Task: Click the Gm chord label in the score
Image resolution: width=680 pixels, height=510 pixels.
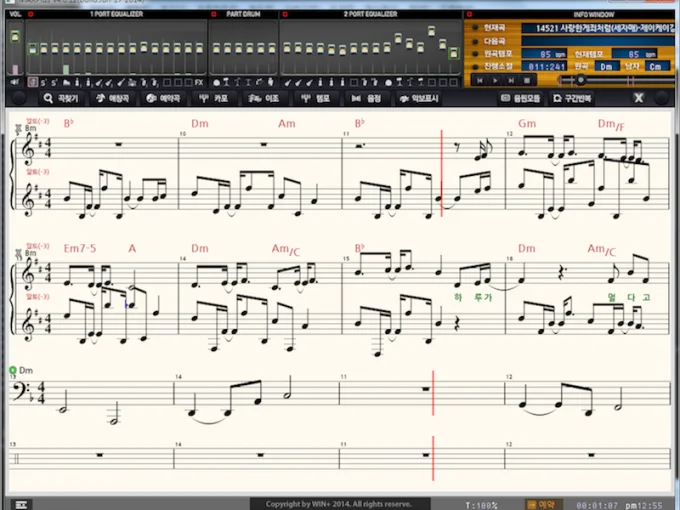Action: (x=527, y=124)
